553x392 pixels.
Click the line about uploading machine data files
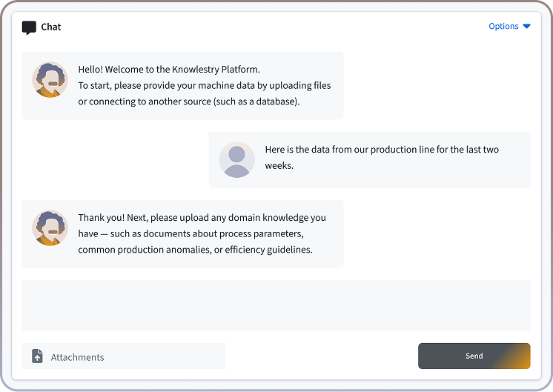tap(204, 85)
